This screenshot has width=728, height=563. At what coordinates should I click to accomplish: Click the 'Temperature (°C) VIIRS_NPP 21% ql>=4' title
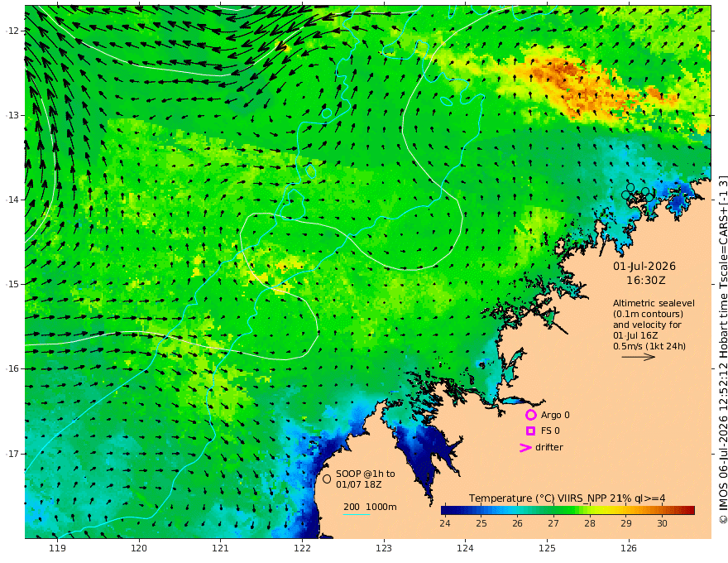[567, 498]
